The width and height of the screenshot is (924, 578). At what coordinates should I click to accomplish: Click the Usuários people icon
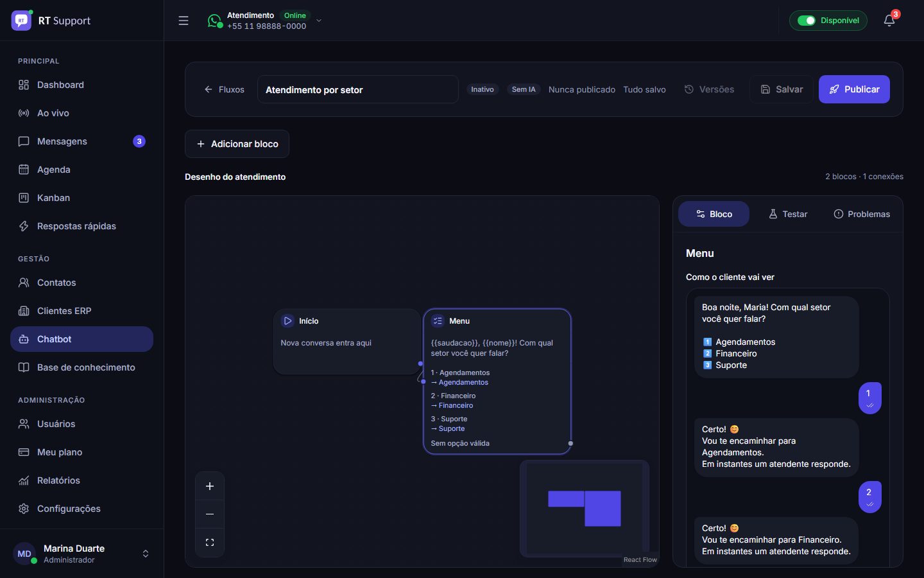pos(24,424)
